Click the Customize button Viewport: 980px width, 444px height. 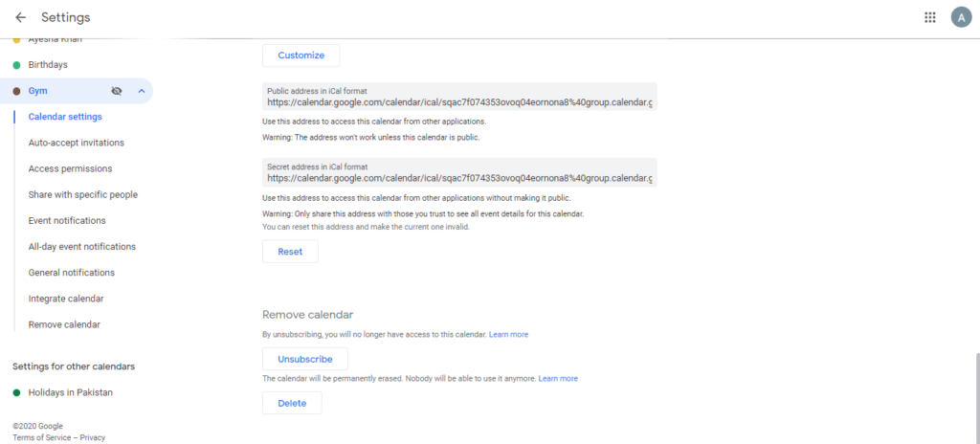pyautogui.click(x=301, y=55)
